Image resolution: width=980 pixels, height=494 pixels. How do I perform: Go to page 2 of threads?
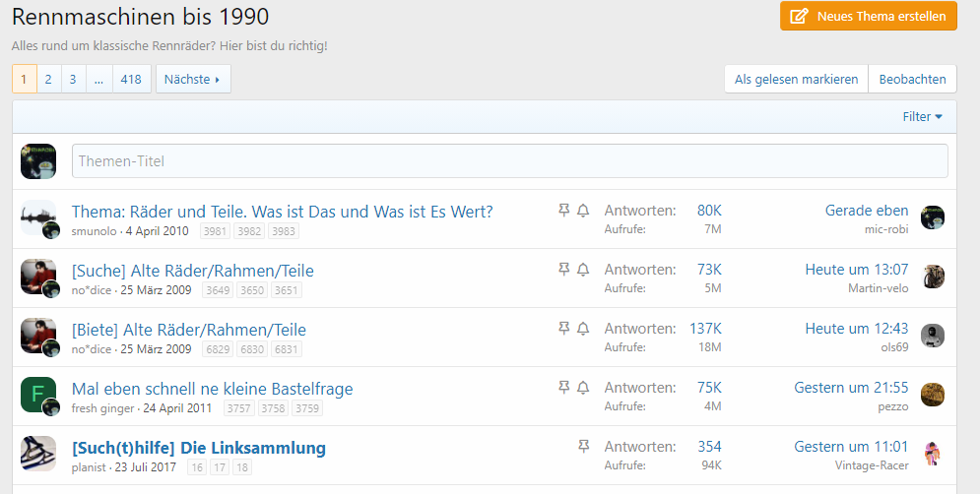pos(49,79)
